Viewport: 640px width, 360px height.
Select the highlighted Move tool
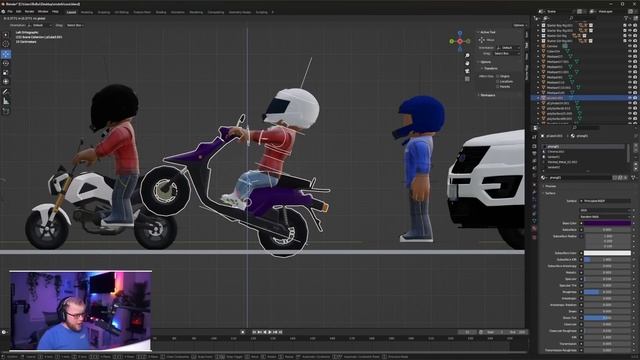6,54
